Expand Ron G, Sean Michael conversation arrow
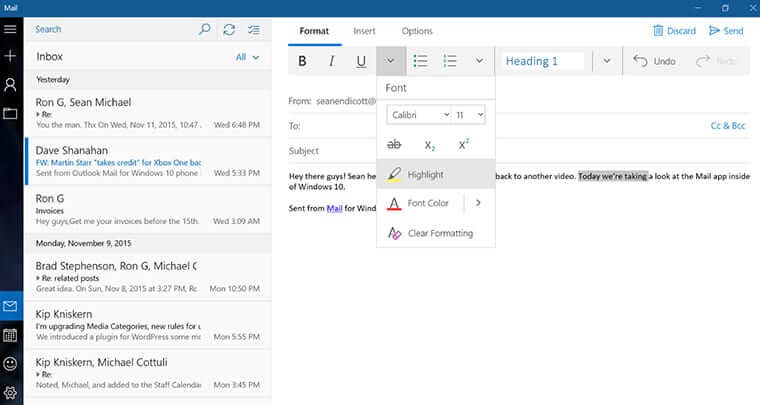This screenshot has height=405, width=760. pos(38,115)
